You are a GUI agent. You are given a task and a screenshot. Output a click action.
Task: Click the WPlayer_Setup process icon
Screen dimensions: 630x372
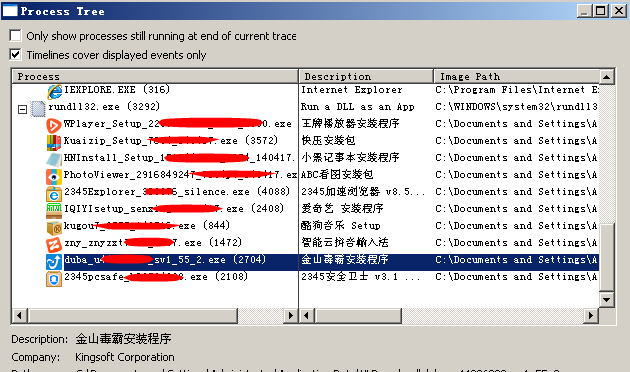coord(54,125)
